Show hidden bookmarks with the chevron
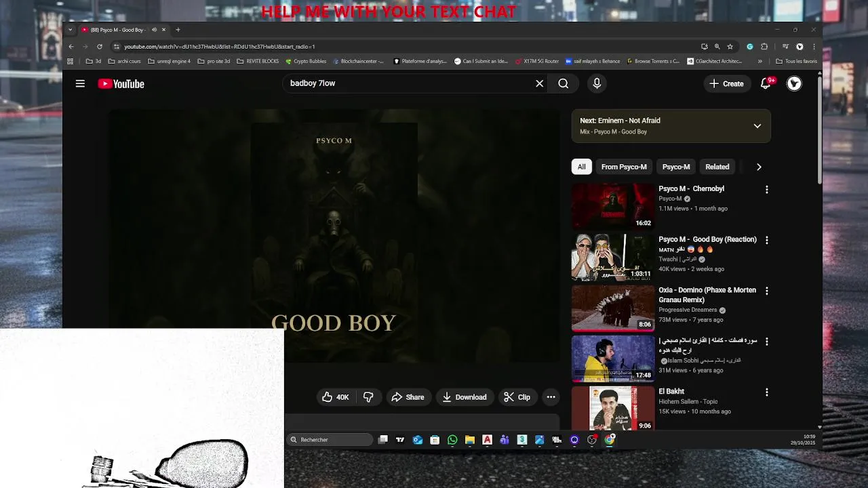The image size is (868, 488). [760, 61]
